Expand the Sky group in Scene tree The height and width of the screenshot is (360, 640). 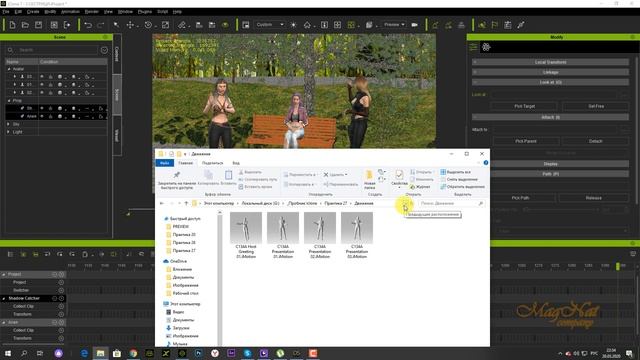click(x=9, y=124)
